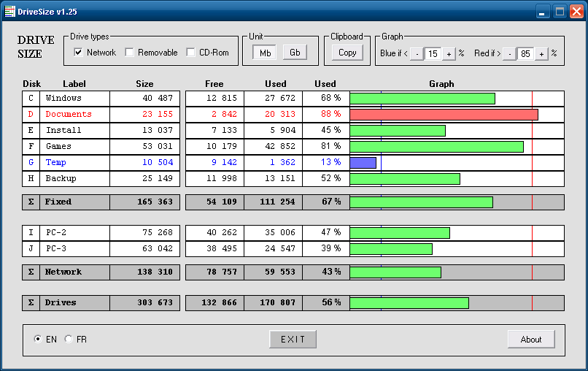The height and width of the screenshot is (371, 588).
Task: Select the EN language radio button
Action: click(x=37, y=339)
